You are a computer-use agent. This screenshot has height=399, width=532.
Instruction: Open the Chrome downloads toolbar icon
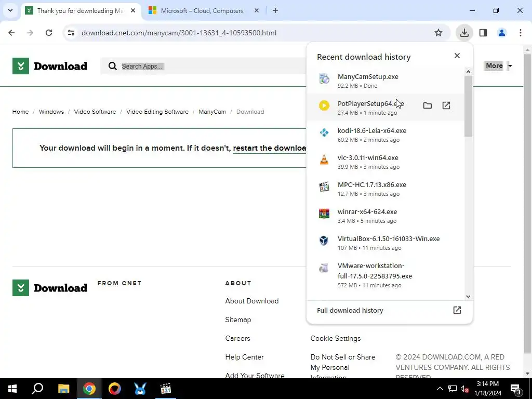pyautogui.click(x=464, y=33)
